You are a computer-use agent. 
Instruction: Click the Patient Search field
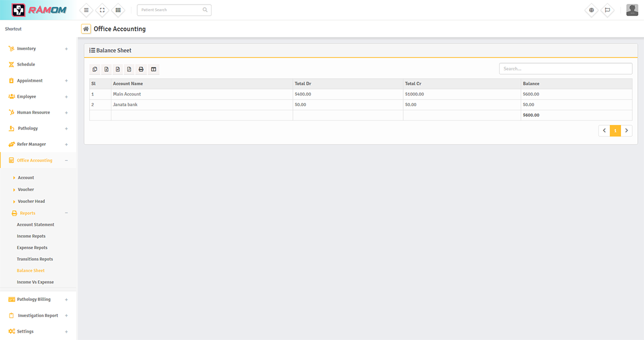[170, 10]
